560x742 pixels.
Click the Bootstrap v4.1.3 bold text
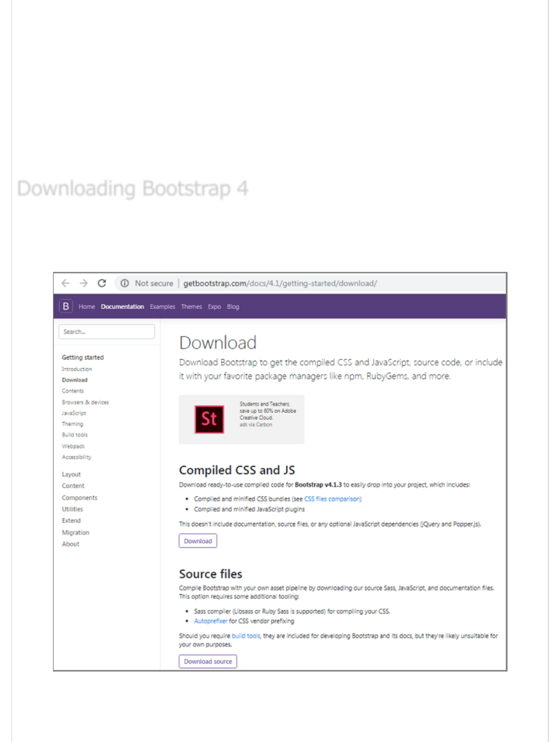[318, 485]
